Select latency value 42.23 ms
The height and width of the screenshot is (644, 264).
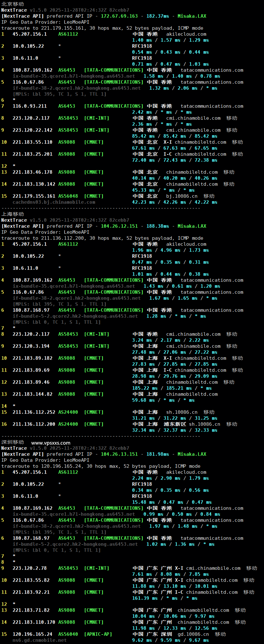tap(144, 202)
